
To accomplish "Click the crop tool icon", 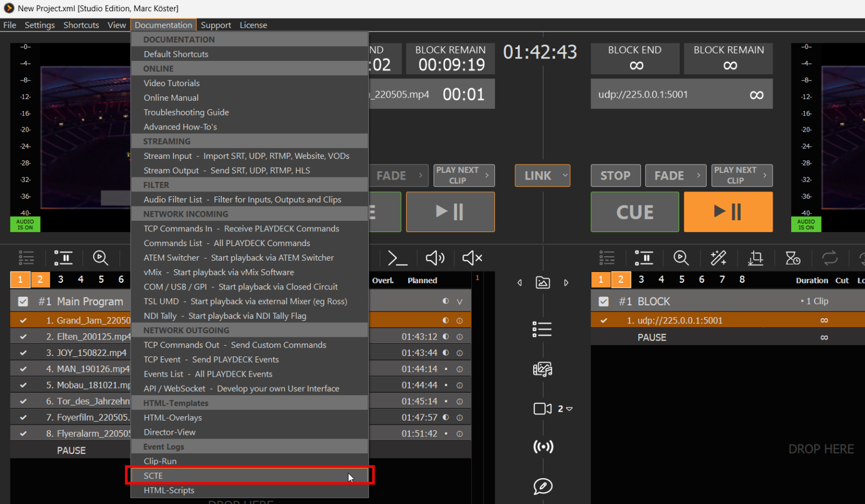I will point(755,258).
